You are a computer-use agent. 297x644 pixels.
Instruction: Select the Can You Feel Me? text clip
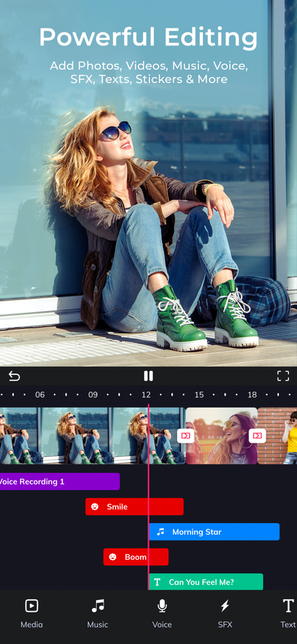(206, 582)
